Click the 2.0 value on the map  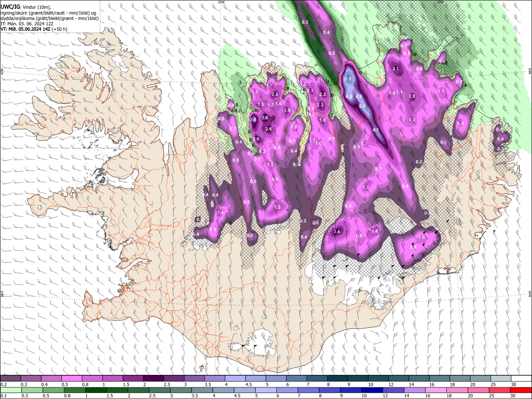click(412, 96)
